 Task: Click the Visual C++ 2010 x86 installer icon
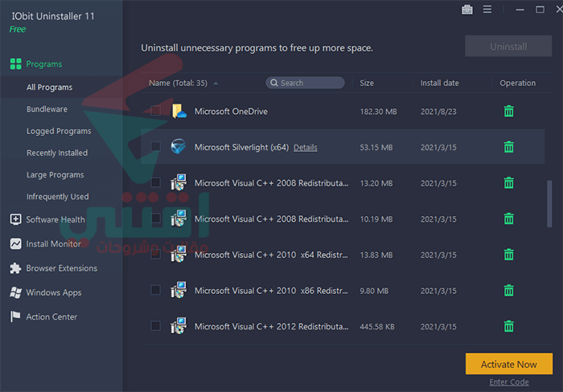pos(179,290)
